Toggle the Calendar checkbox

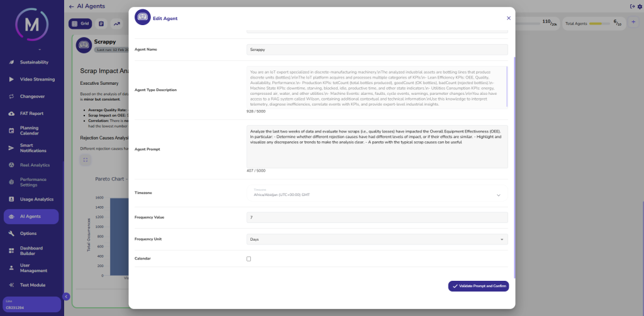[248, 259]
